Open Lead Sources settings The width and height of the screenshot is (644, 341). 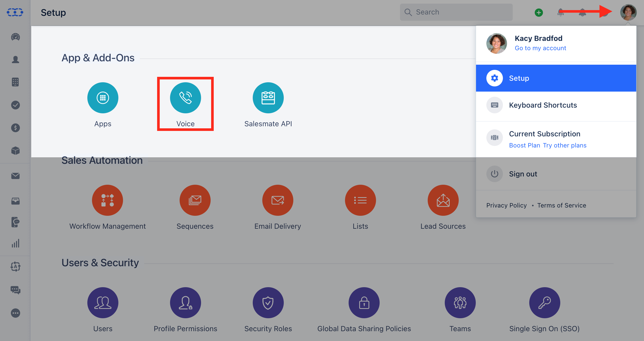click(443, 200)
